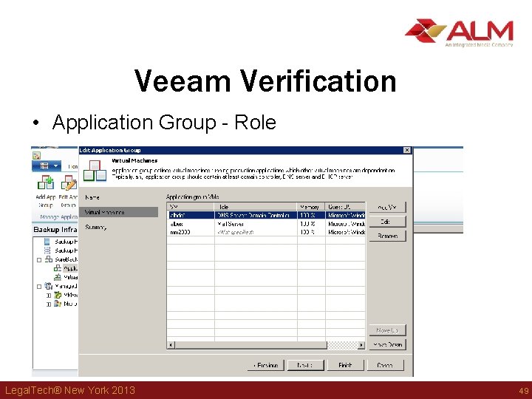The width and height of the screenshot is (532, 399).
Task: Click the Role column header
Action: point(256,207)
